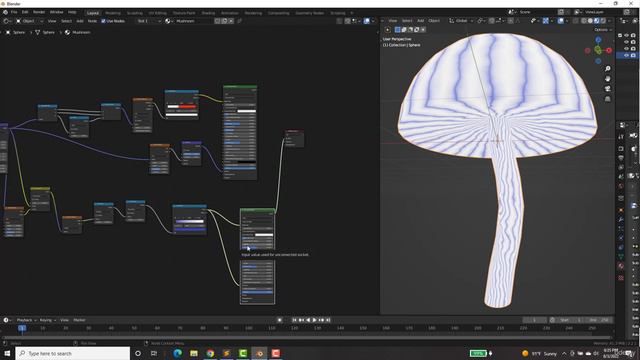Screen dimensions: 640x360
Task: Open node editor View menu
Action: pyautogui.click(x=52, y=21)
